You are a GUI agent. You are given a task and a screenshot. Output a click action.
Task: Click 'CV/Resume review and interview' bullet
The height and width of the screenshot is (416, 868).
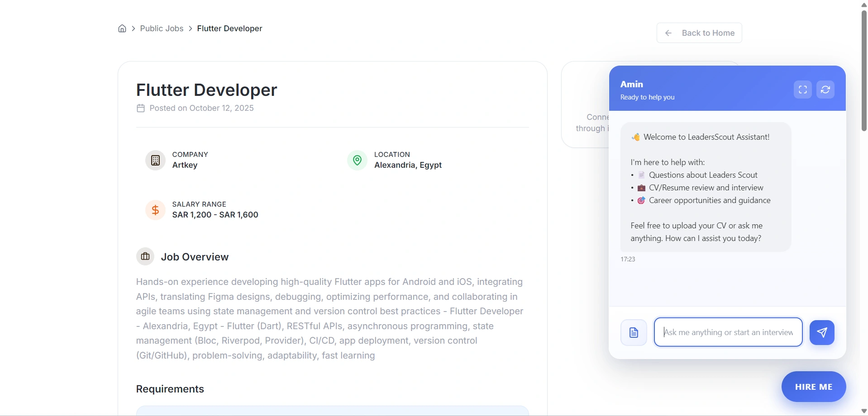[706, 188]
